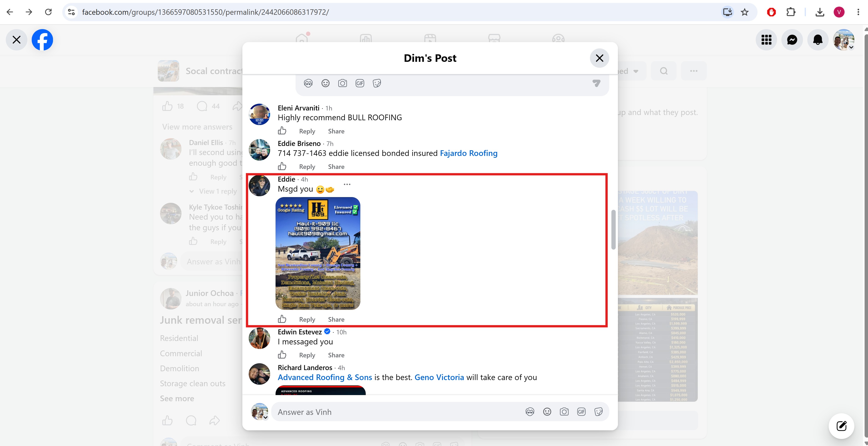This screenshot has width=868, height=446.
Task: Open the Geno Victoria link
Action: [x=439, y=377]
